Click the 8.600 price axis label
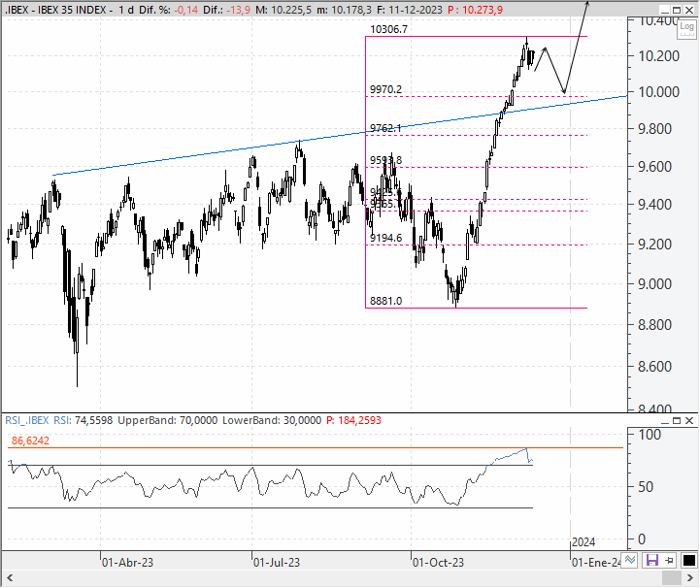 point(655,367)
